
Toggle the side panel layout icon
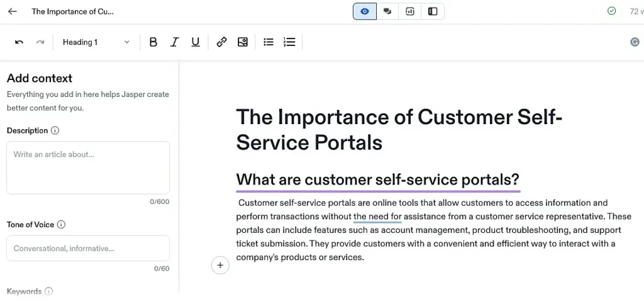pos(433,11)
